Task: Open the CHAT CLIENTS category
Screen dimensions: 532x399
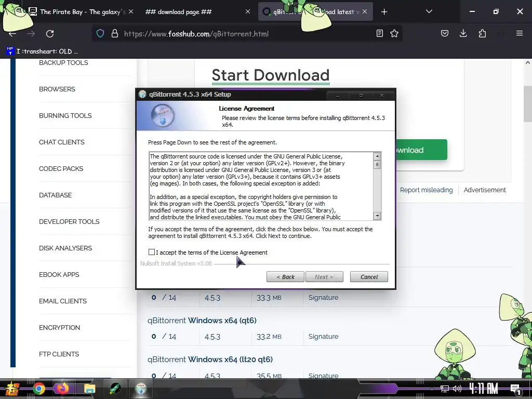Action: click(62, 142)
